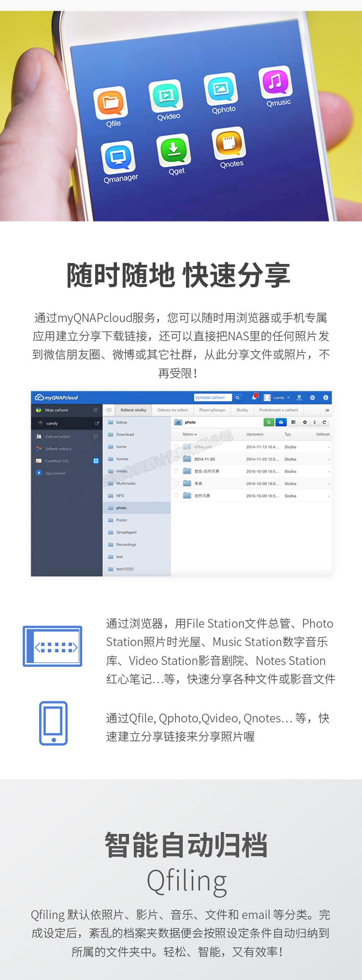Image resolution: width=362 pixels, height=980 pixels.
Task: Open the Recordings shared folder
Action: point(137,544)
